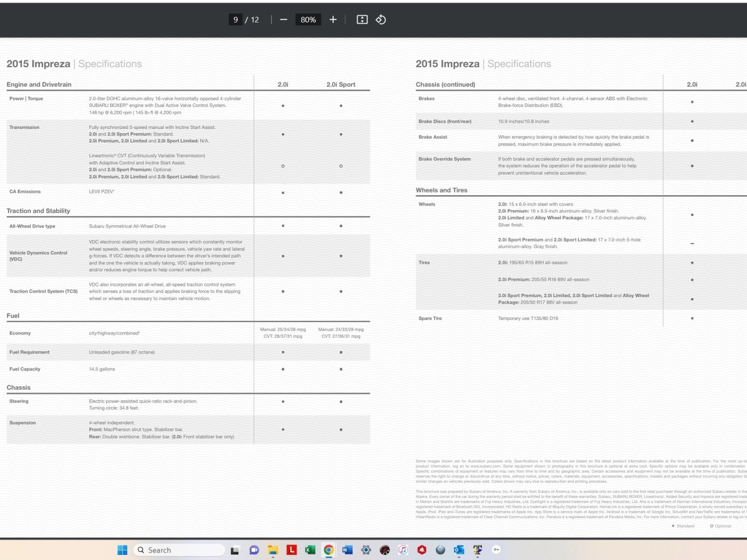
Task: Open the purple video chat app in taskbar
Action: click(254, 550)
